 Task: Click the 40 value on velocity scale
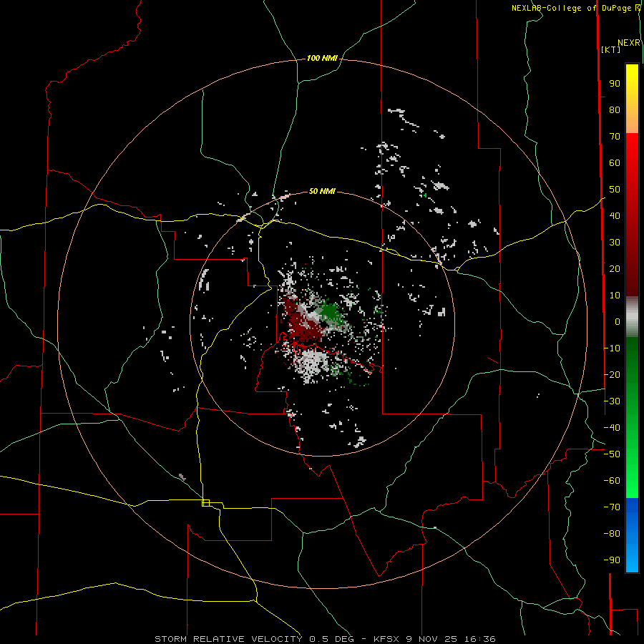[x=615, y=216]
